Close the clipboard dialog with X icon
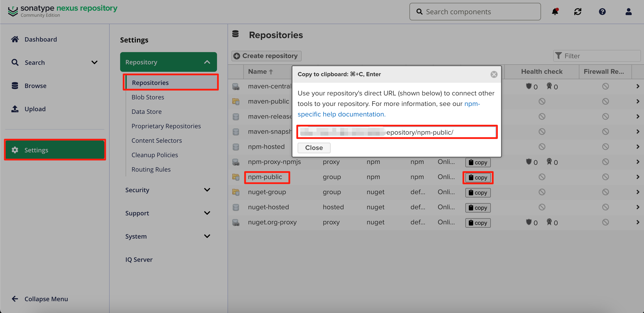644x313 pixels. 494,74
